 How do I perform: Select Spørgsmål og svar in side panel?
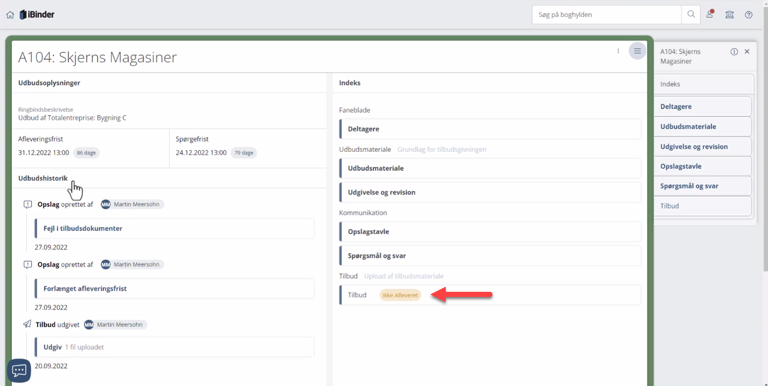(x=703, y=186)
